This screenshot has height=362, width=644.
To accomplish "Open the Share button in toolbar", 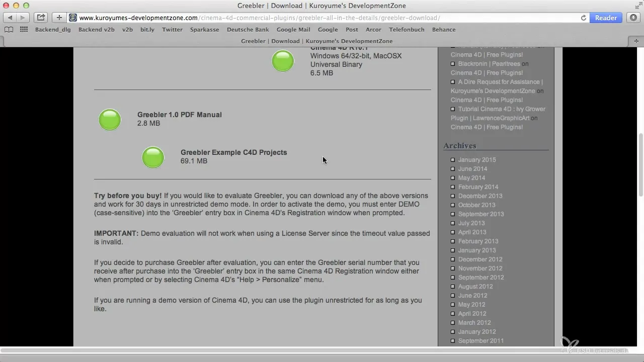I will 41,18.
